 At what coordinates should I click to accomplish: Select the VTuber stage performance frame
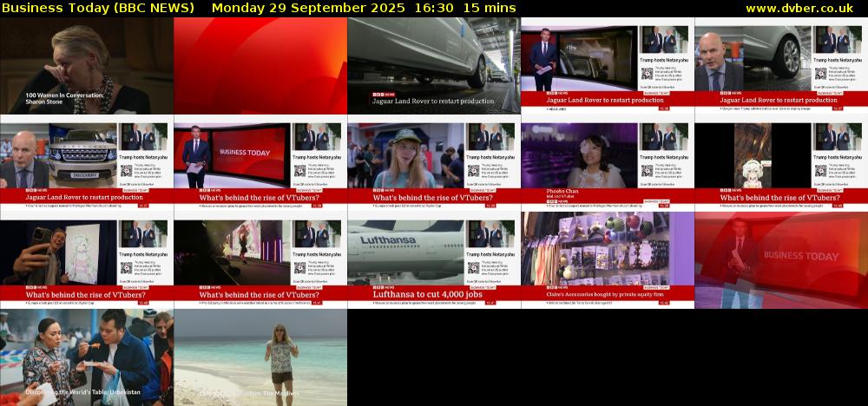232,256
